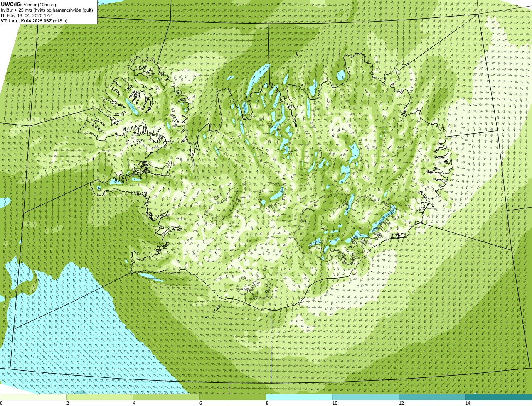532x406 pixels.
Task: Click the legend swatch between 4 and 6
Action: coord(166,397)
